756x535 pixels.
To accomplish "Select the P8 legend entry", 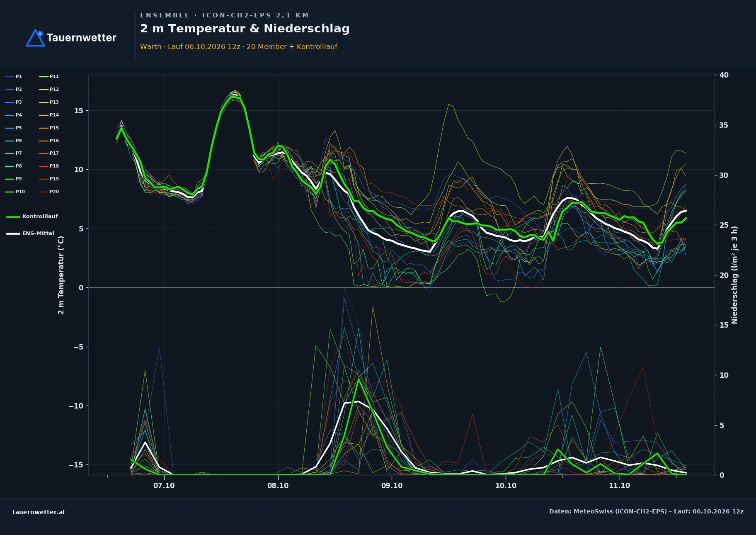I will coord(14,166).
